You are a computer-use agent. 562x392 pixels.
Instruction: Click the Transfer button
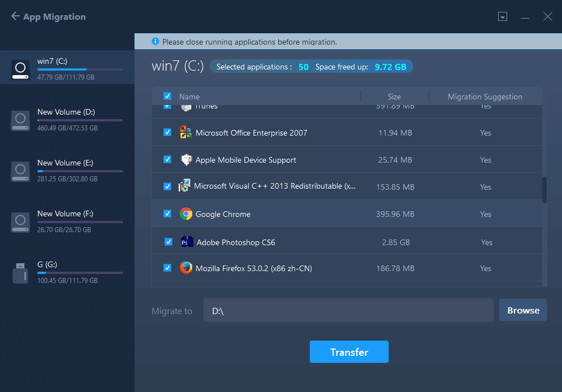pos(349,352)
